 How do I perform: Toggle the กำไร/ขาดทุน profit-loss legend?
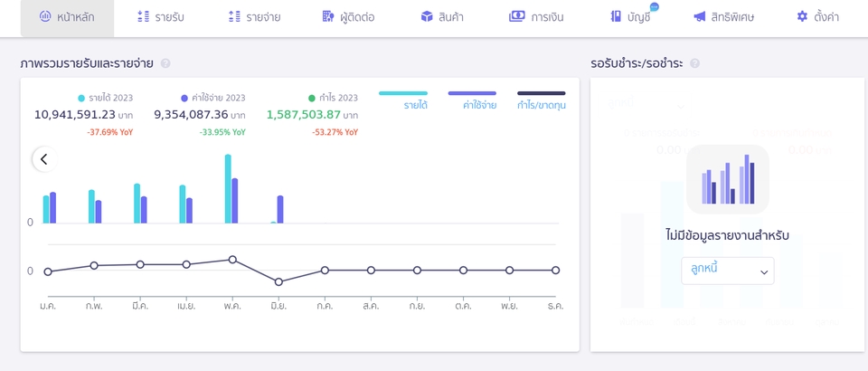(542, 100)
